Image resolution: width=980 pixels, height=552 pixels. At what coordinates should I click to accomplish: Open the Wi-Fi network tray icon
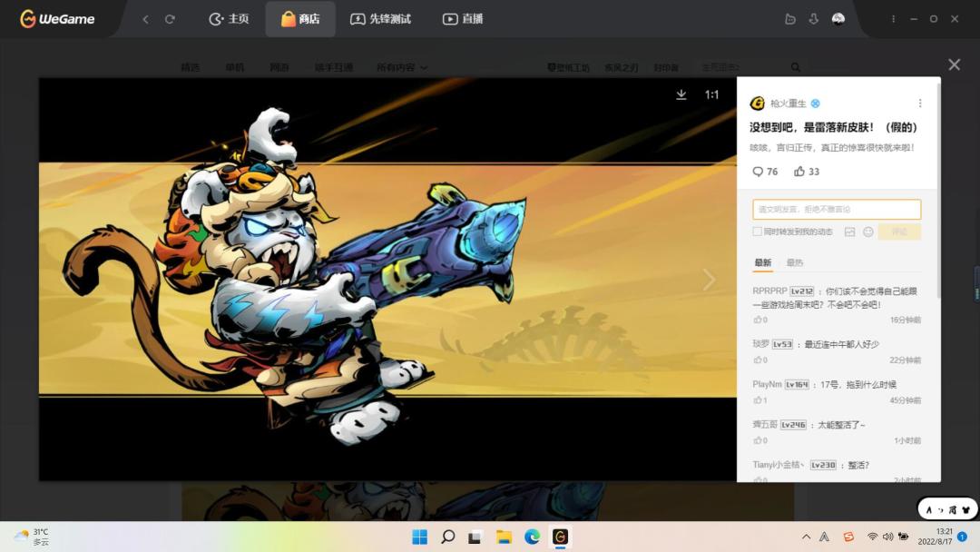(x=872, y=537)
